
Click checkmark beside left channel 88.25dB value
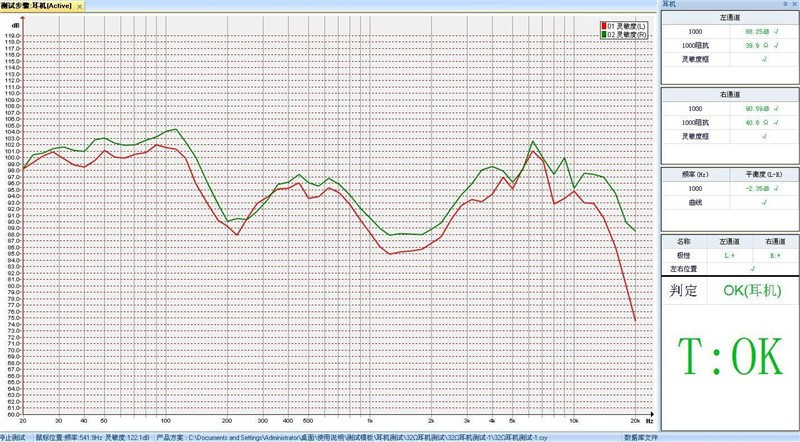pos(776,33)
